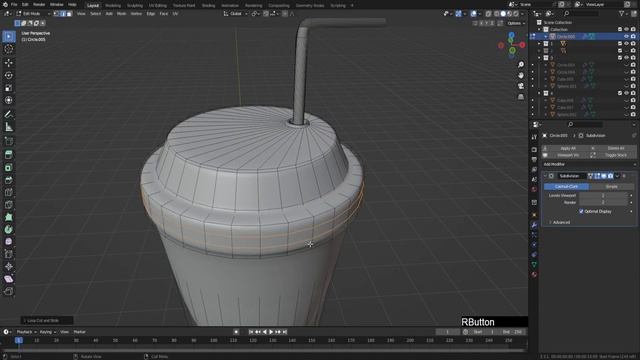Collapse Circle.005 in the outliner

(546, 36)
